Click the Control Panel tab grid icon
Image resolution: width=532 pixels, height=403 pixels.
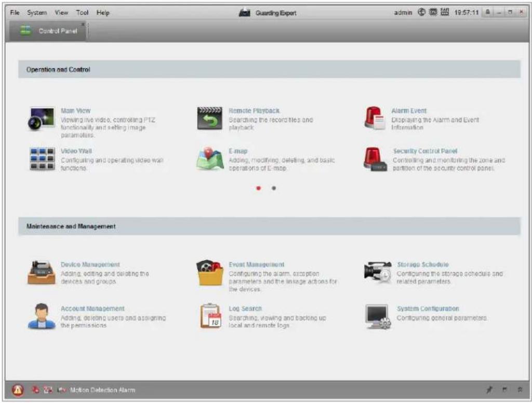point(26,31)
